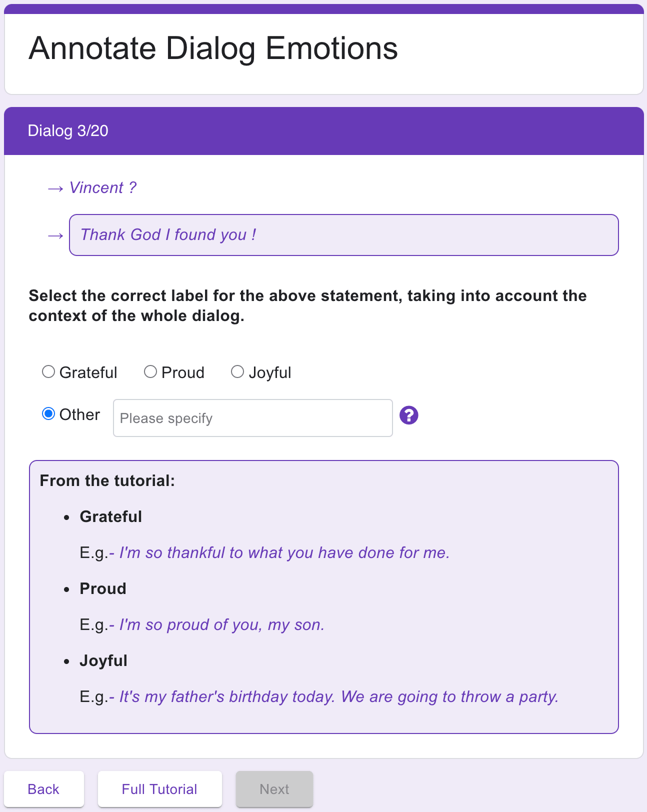Viewport: 647px width, 812px height.
Task: Select the Proud radio option
Action: point(150,371)
